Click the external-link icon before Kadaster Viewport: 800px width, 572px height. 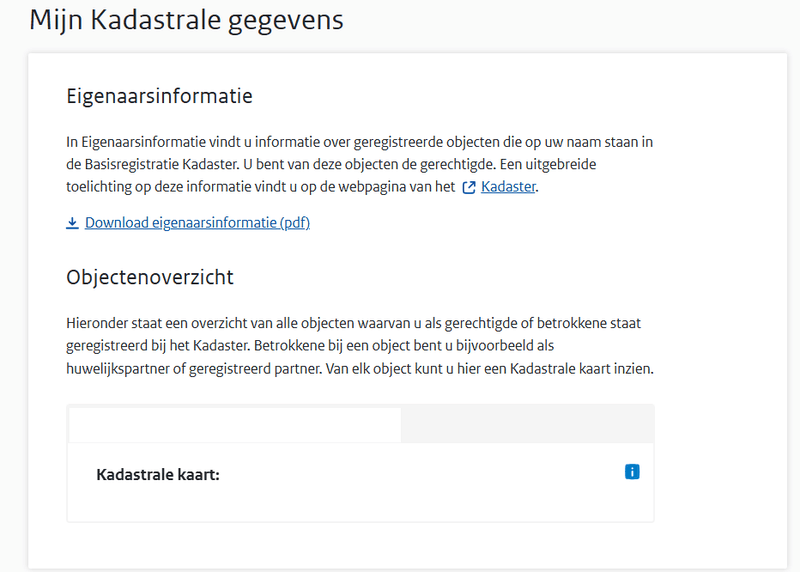point(469,188)
